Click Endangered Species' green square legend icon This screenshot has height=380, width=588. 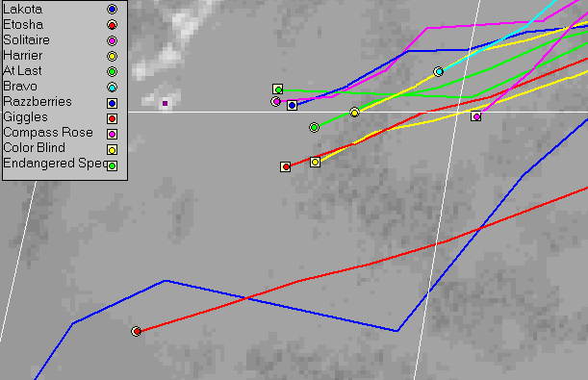pos(112,165)
